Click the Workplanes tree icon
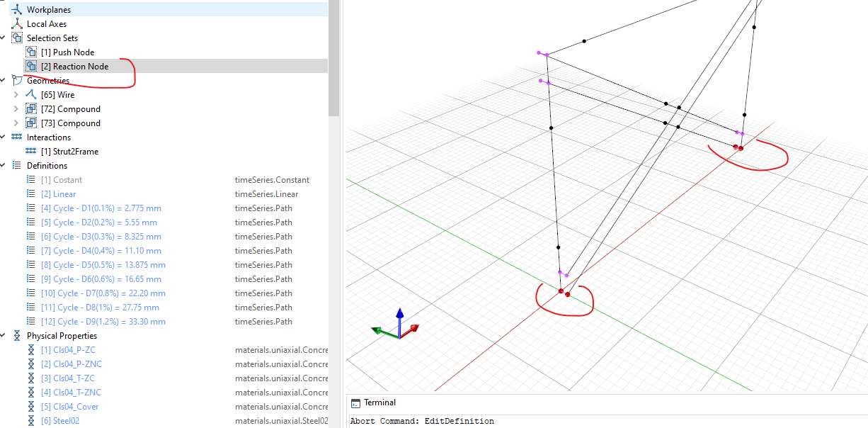This screenshot has height=428, width=868. coord(17,9)
